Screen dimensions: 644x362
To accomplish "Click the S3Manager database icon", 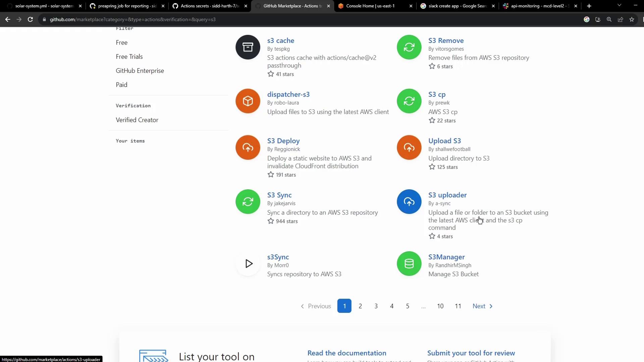I will 409,264.
